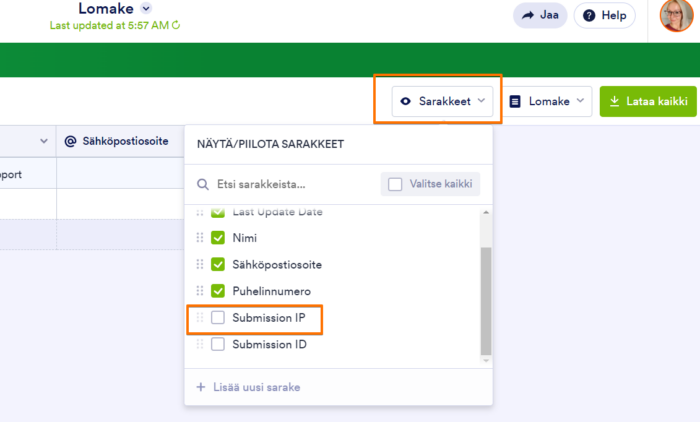
Task: Click the Sähköpostiosoite table column header
Action: [x=120, y=141]
